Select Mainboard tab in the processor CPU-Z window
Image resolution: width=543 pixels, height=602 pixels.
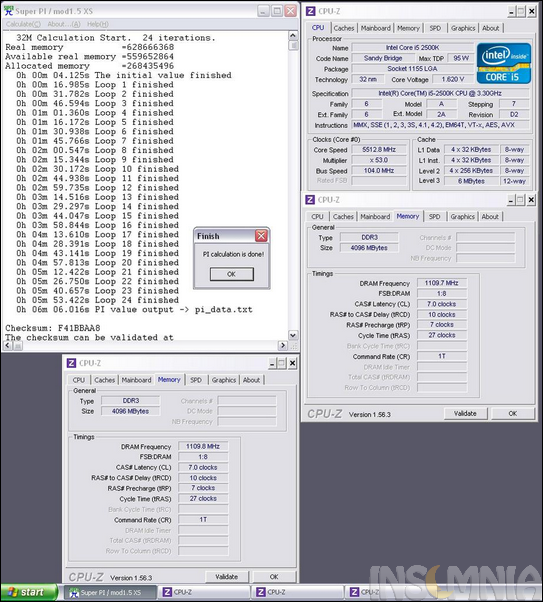click(x=376, y=28)
